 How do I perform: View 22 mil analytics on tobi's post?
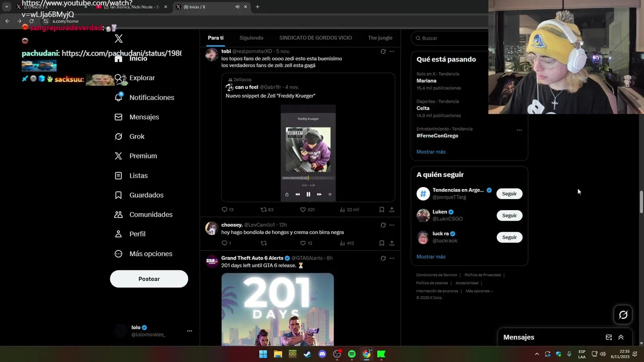click(349, 210)
